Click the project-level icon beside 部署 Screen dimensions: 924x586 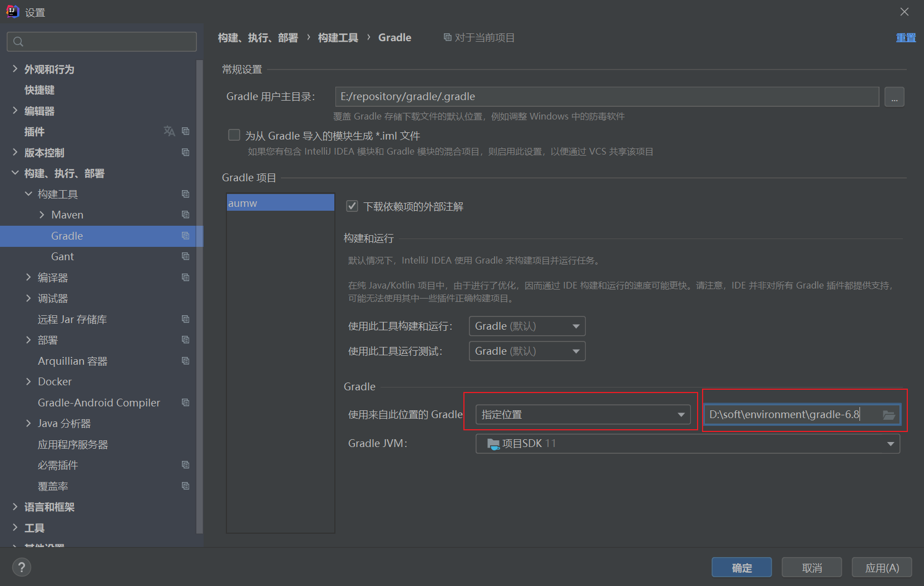[186, 340]
